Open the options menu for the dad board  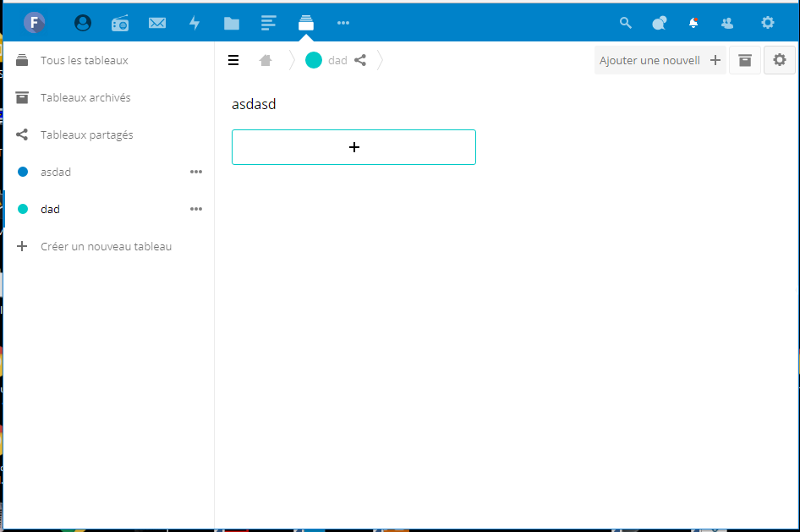coord(196,209)
